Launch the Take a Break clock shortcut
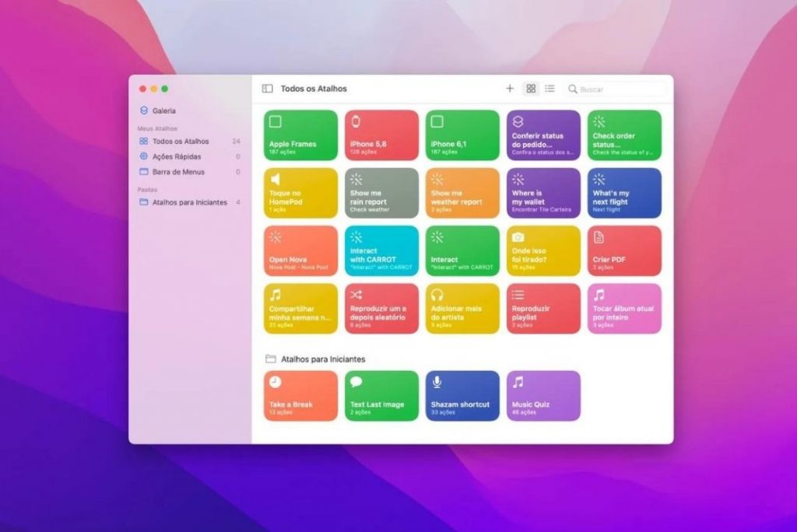The height and width of the screenshot is (532, 797). coord(300,395)
